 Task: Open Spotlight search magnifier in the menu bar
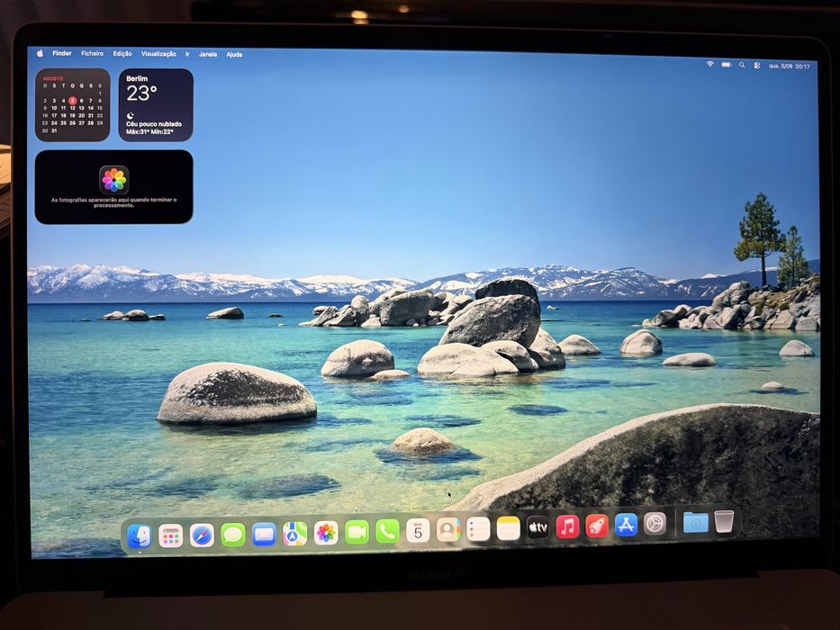(x=742, y=65)
